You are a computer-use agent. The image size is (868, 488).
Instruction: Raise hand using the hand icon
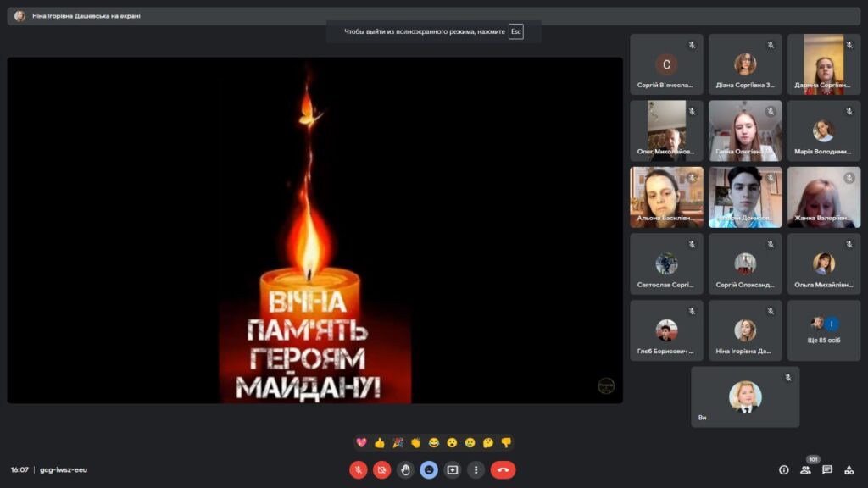tap(406, 469)
